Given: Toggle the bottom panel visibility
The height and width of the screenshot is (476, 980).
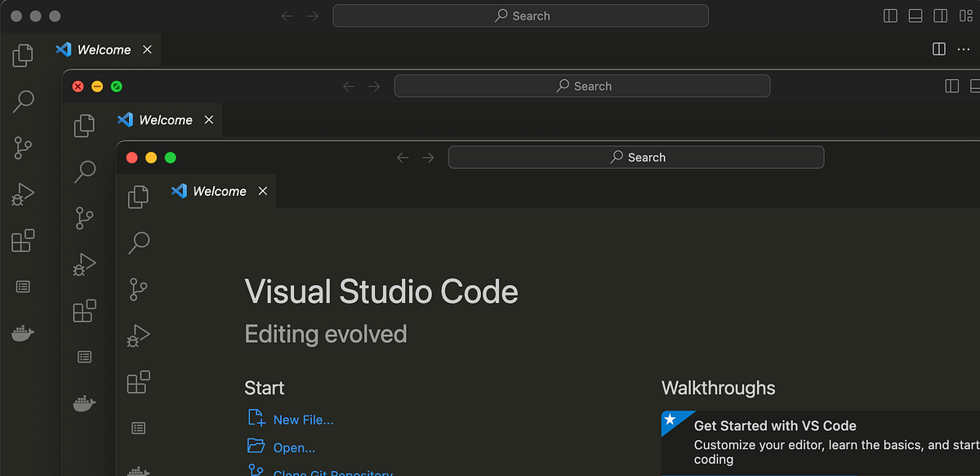Looking at the screenshot, I should (915, 16).
